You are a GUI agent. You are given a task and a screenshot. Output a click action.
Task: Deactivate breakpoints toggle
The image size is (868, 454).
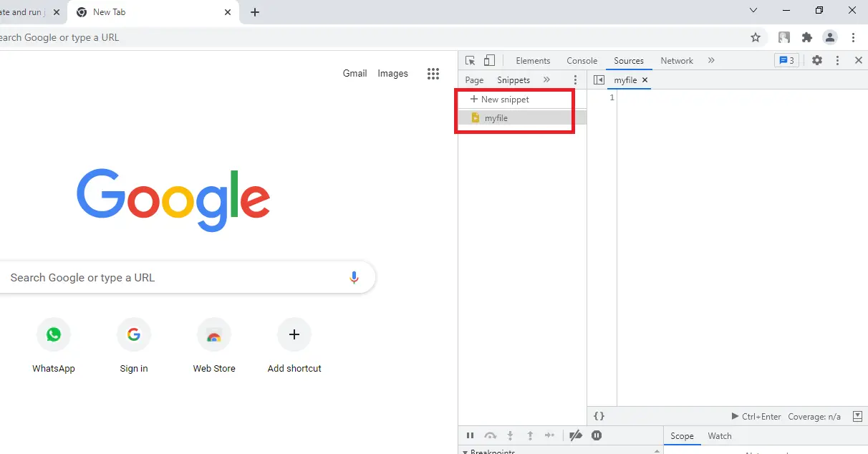[576, 435]
